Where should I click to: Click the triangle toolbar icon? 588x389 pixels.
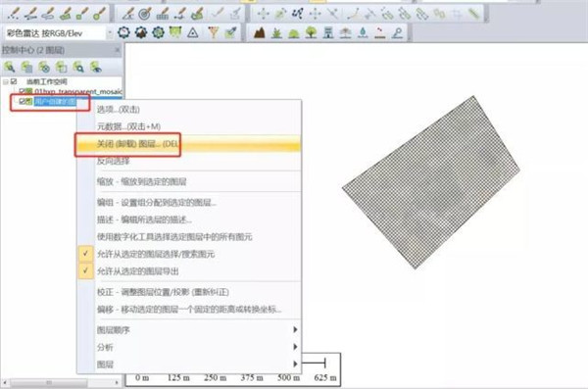(x=193, y=33)
